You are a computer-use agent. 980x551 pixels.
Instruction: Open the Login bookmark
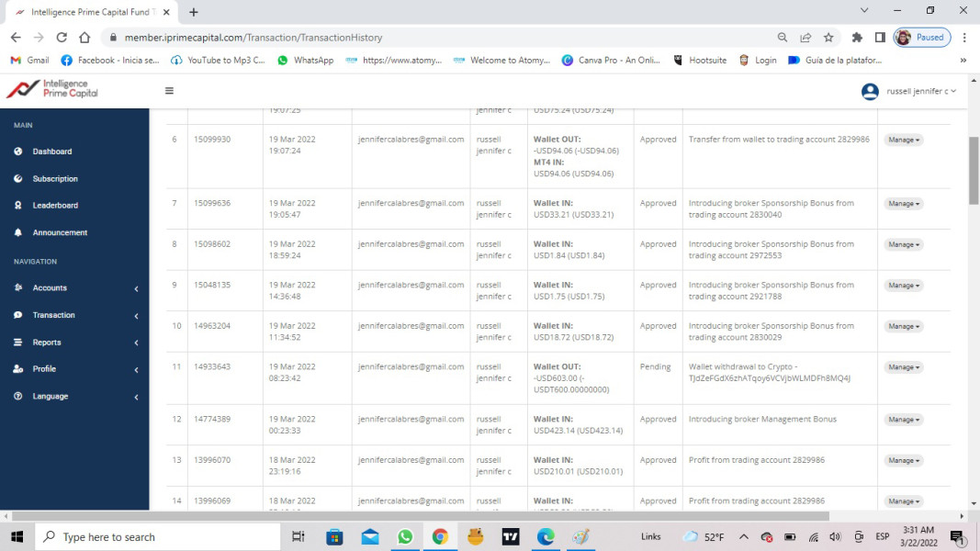pos(758,61)
